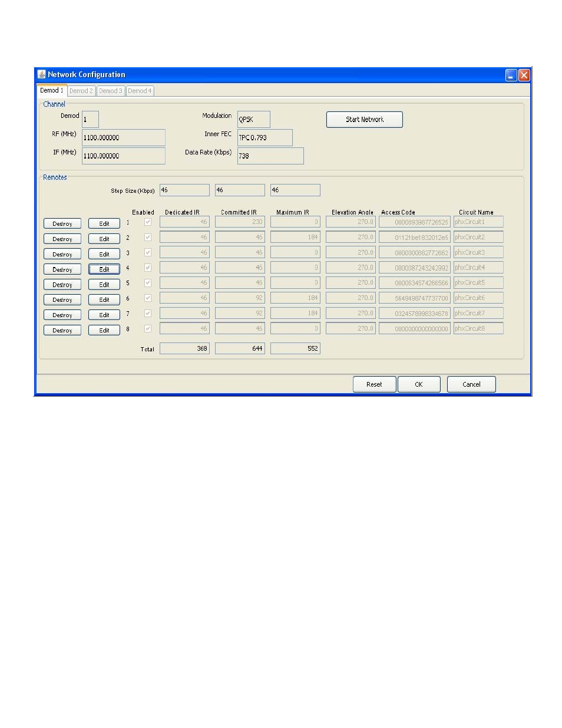This screenshot has height=728, width=562.
Task: Click Circuit Name phxCircuit8 field
Action: (478, 329)
